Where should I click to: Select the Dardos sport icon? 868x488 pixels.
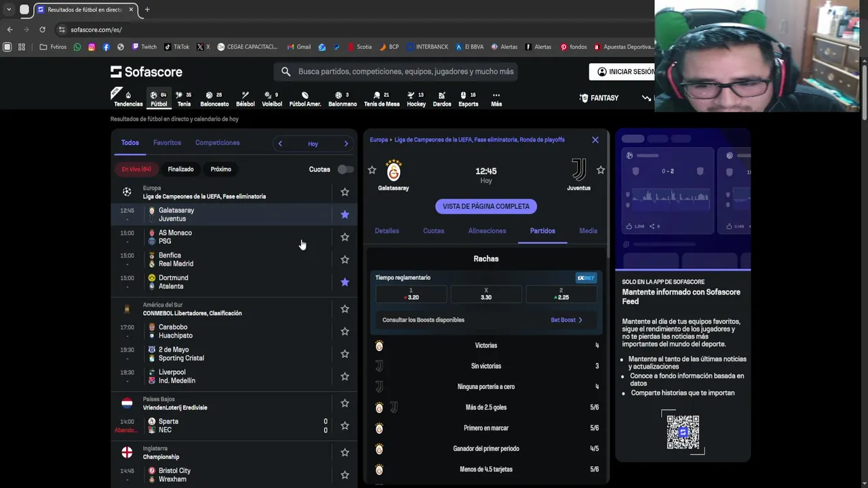pyautogui.click(x=442, y=98)
